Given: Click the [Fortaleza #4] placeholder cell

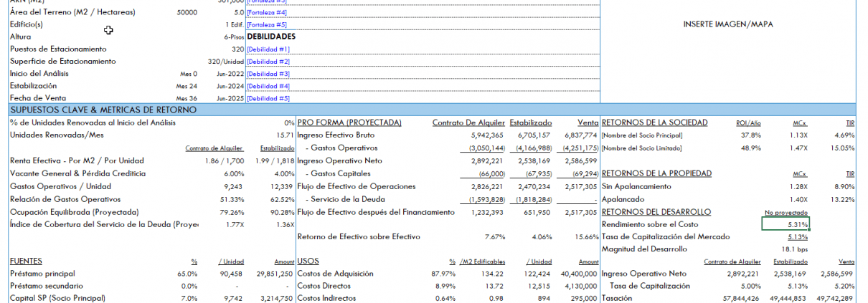Looking at the screenshot, I should point(266,12).
